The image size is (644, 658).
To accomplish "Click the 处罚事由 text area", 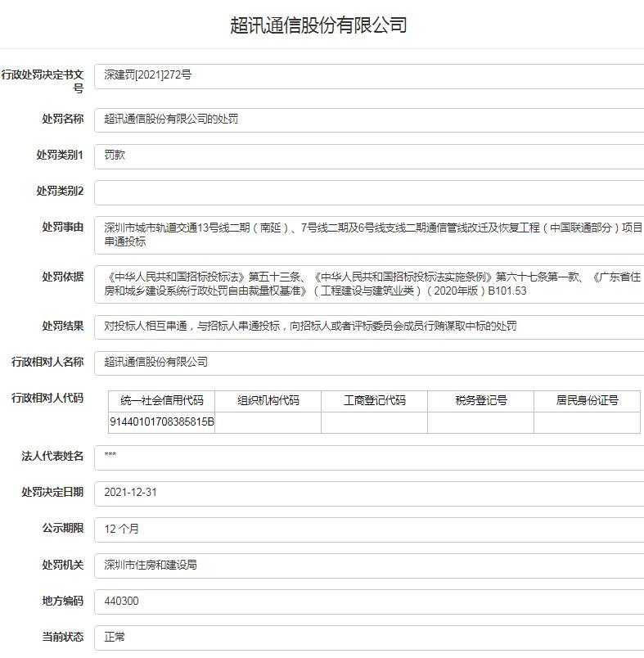I will coord(369,236).
